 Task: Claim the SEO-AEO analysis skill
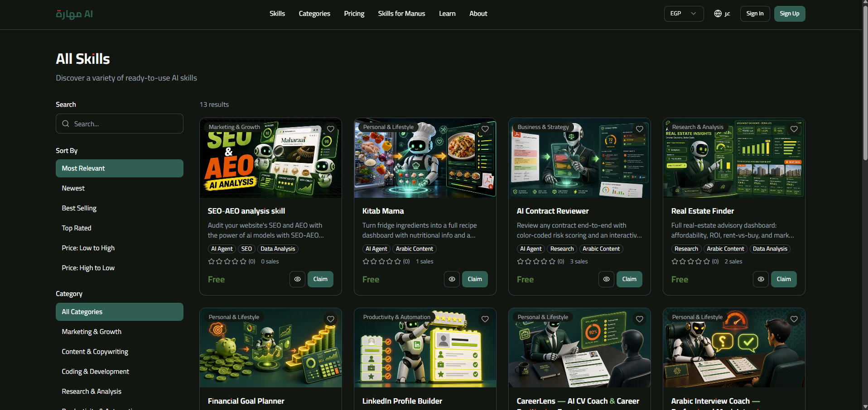click(320, 279)
